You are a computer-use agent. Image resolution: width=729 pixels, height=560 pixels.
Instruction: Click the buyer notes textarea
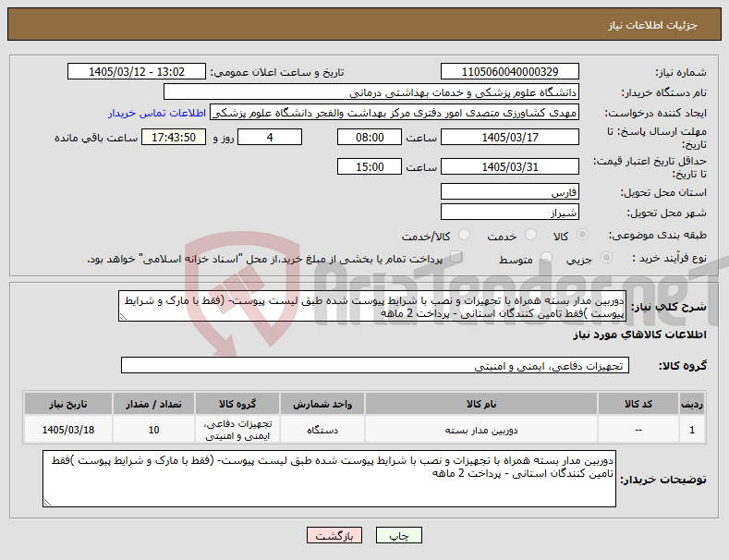(329, 479)
